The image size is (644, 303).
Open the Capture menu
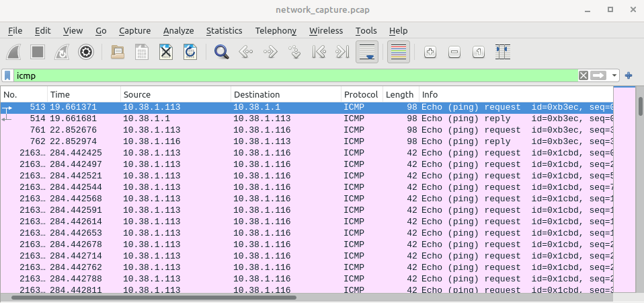(134, 31)
